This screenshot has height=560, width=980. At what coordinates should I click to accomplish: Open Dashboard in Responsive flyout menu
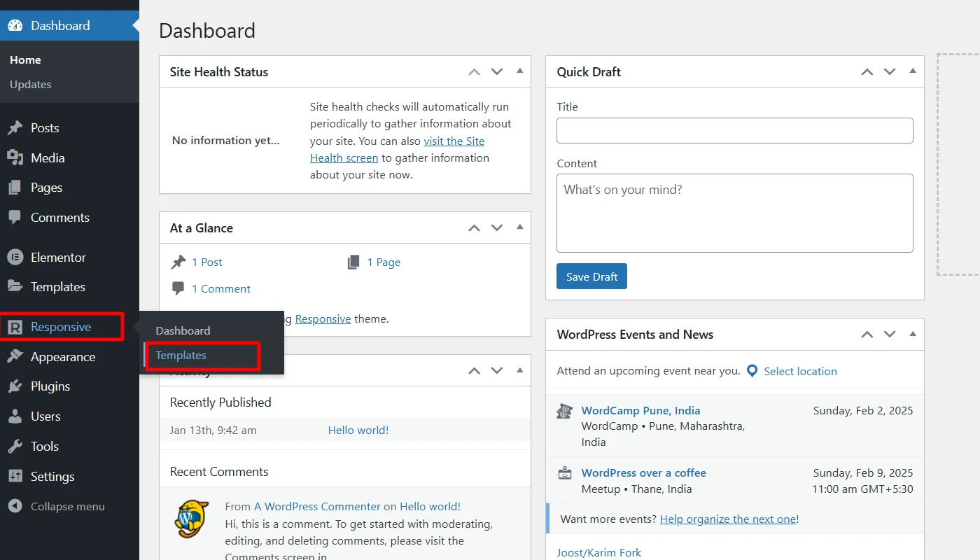(183, 330)
